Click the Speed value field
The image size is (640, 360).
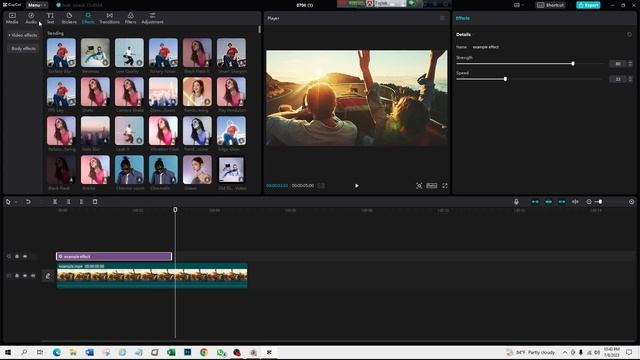pos(618,79)
